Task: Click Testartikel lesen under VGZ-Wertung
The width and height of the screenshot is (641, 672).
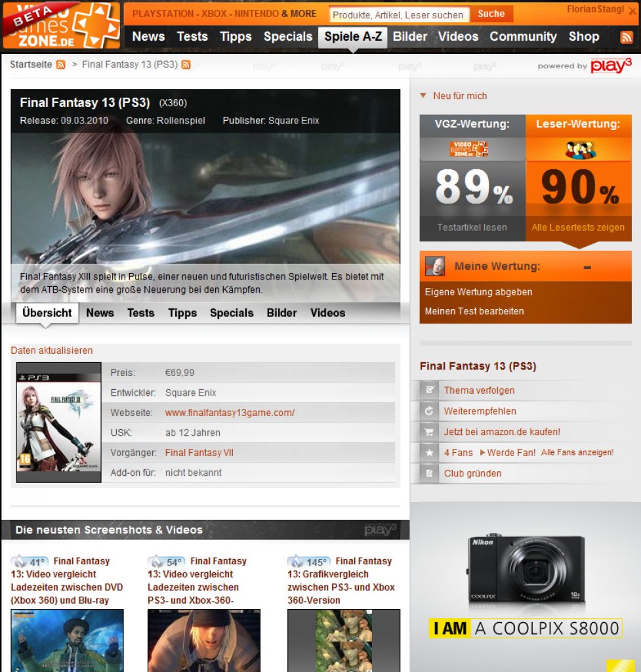Action: (472, 228)
